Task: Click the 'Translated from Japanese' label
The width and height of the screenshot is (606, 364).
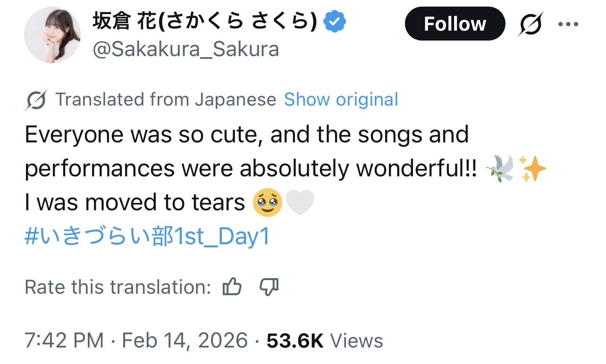Action: point(166,99)
